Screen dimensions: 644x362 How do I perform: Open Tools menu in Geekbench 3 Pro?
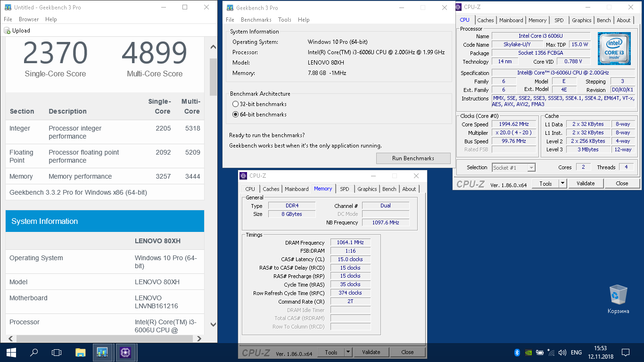click(285, 20)
